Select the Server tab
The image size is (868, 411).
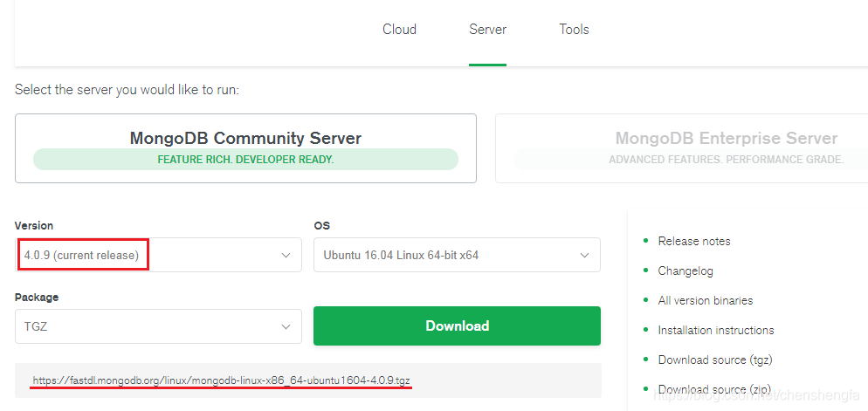[x=487, y=30]
